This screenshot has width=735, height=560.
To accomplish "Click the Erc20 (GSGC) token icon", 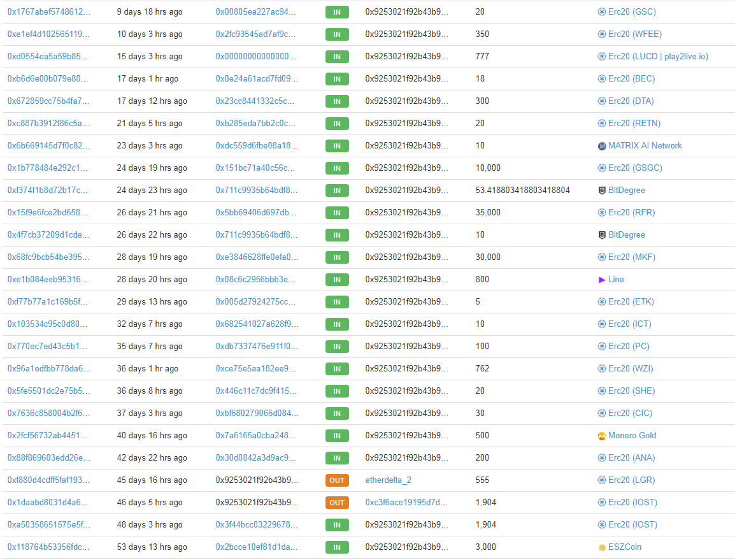I will pos(602,168).
